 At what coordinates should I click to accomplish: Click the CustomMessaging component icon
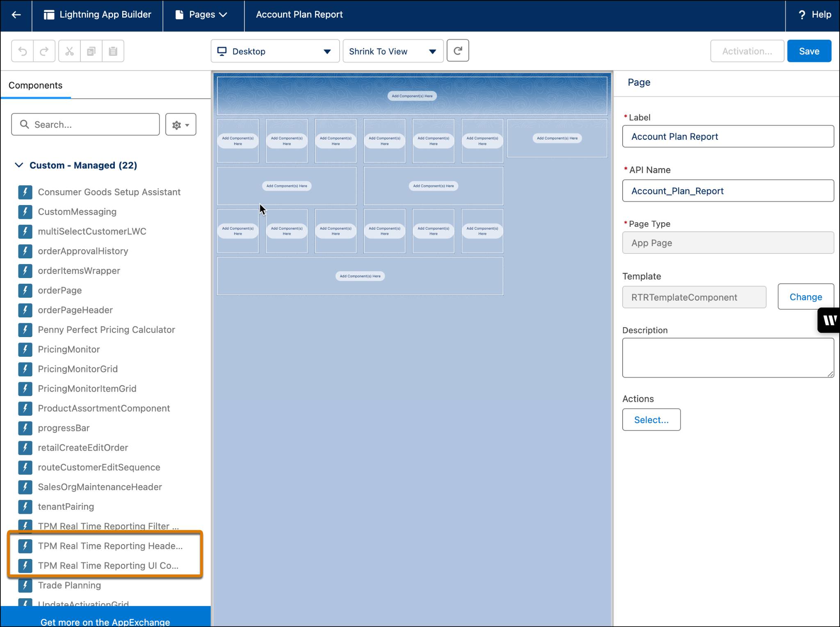(25, 212)
